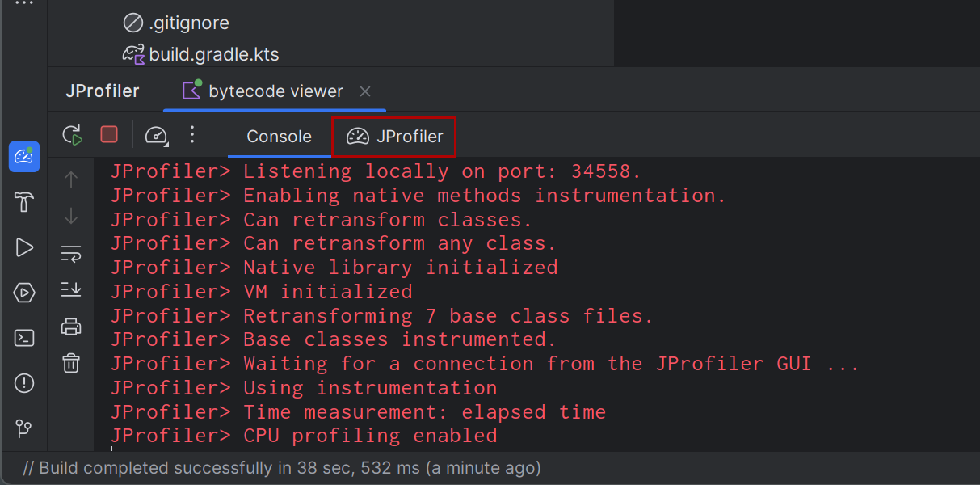Open the run toolbar more-options menu

coord(192,135)
